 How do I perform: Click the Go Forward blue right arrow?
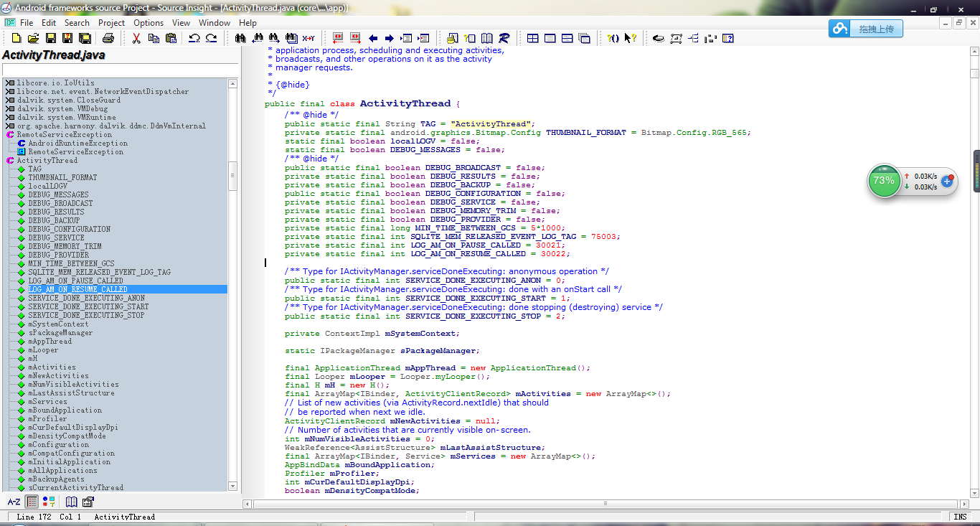389,38
